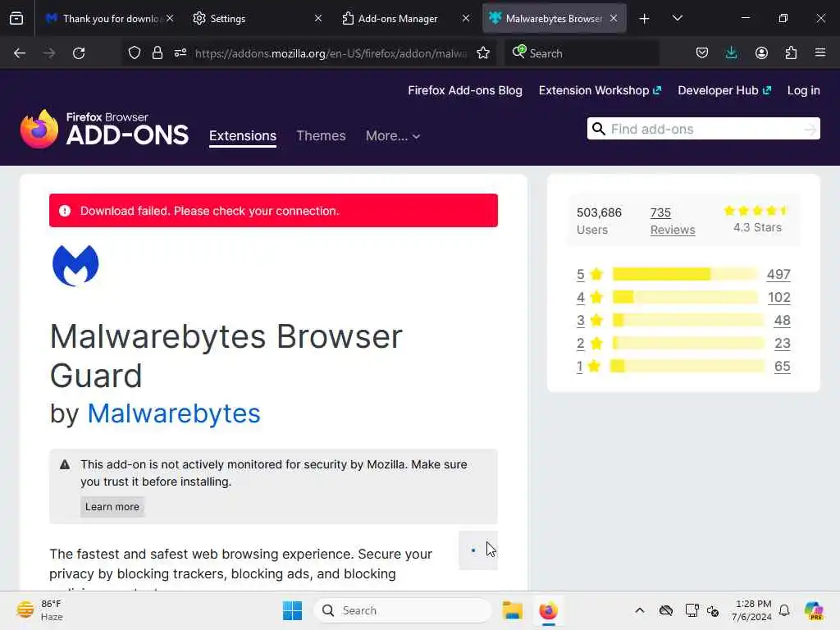Open a new tab

click(x=645, y=19)
